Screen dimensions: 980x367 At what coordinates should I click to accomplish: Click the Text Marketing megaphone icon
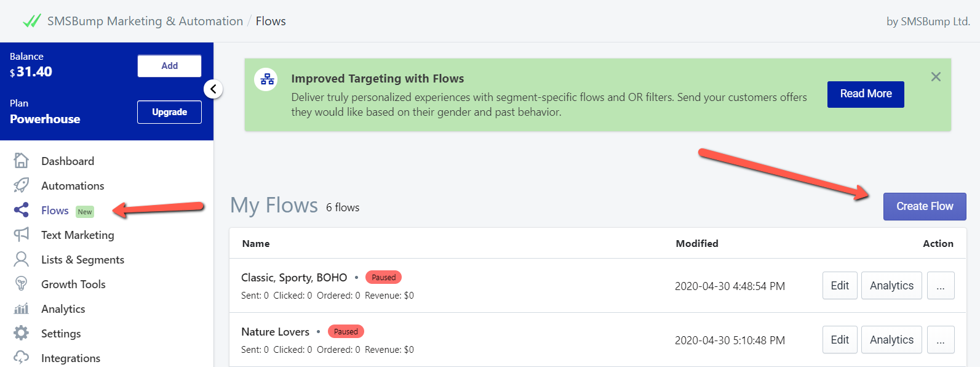point(21,235)
